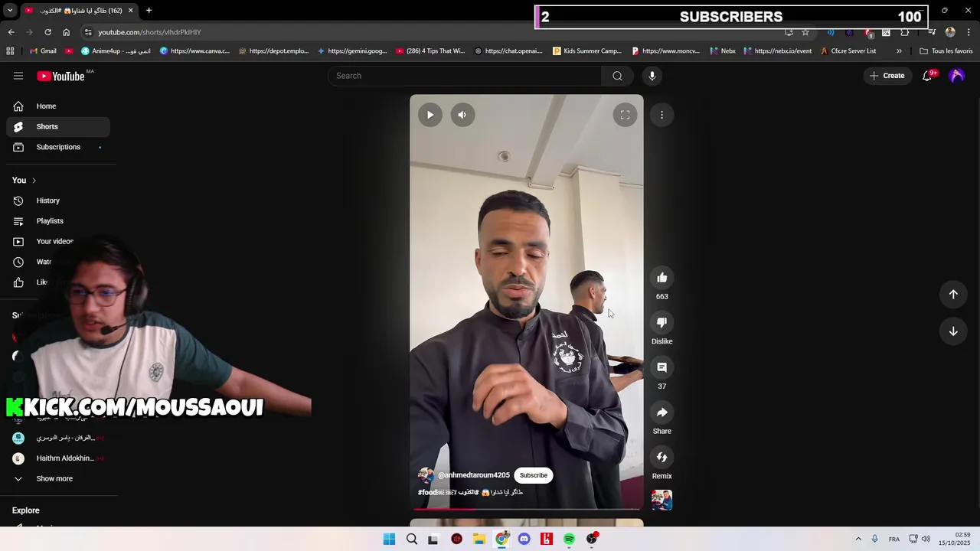Image resolution: width=980 pixels, height=551 pixels.
Task: Click the browser back arrow
Action: (11, 32)
